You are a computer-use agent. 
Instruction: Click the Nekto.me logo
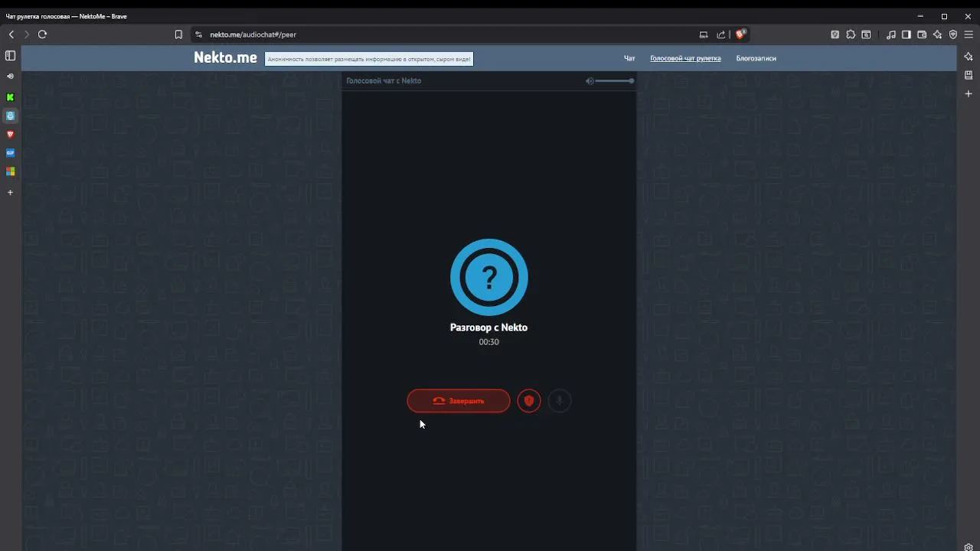click(x=225, y=57)
